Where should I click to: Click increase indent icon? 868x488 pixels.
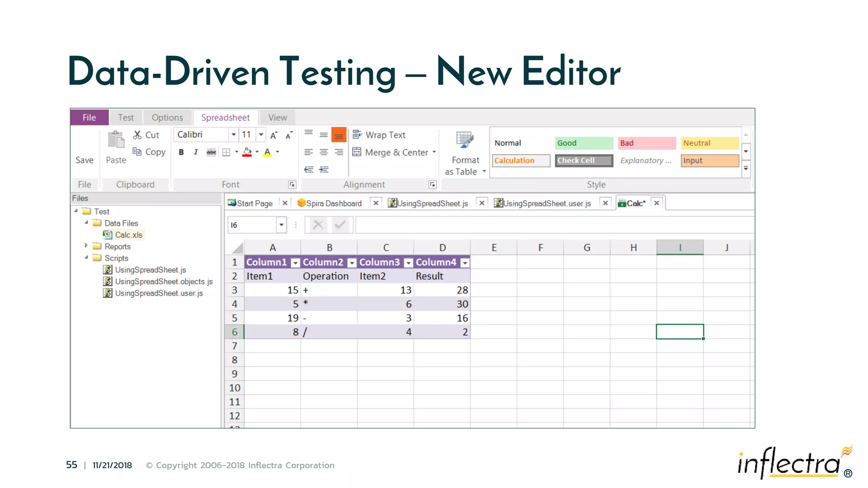[x=324, y=169]
